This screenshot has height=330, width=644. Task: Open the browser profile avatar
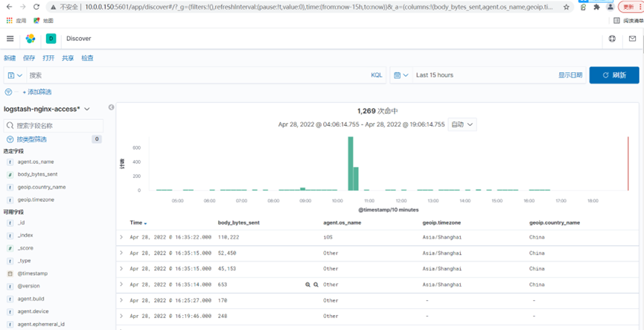(x=610, y=7)
